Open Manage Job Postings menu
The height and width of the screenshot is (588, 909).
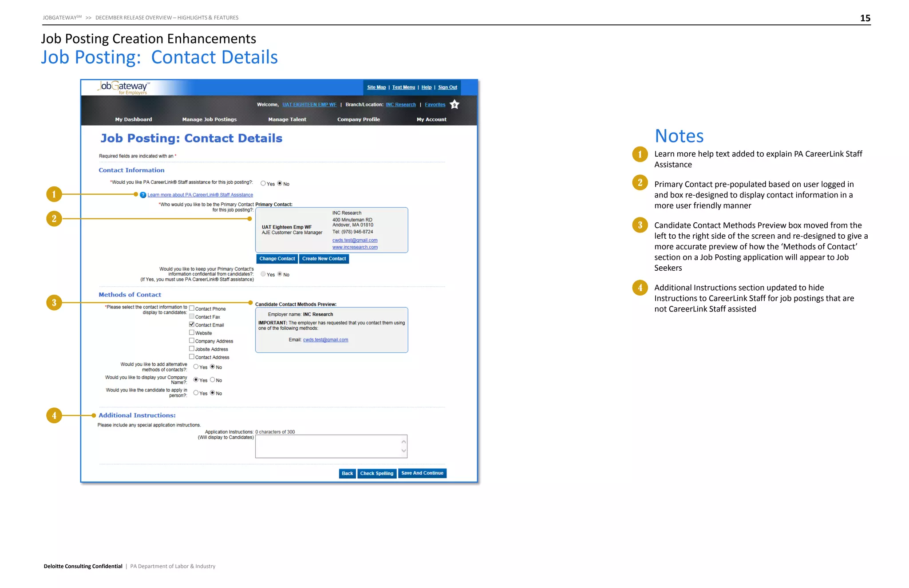(209, 119)
